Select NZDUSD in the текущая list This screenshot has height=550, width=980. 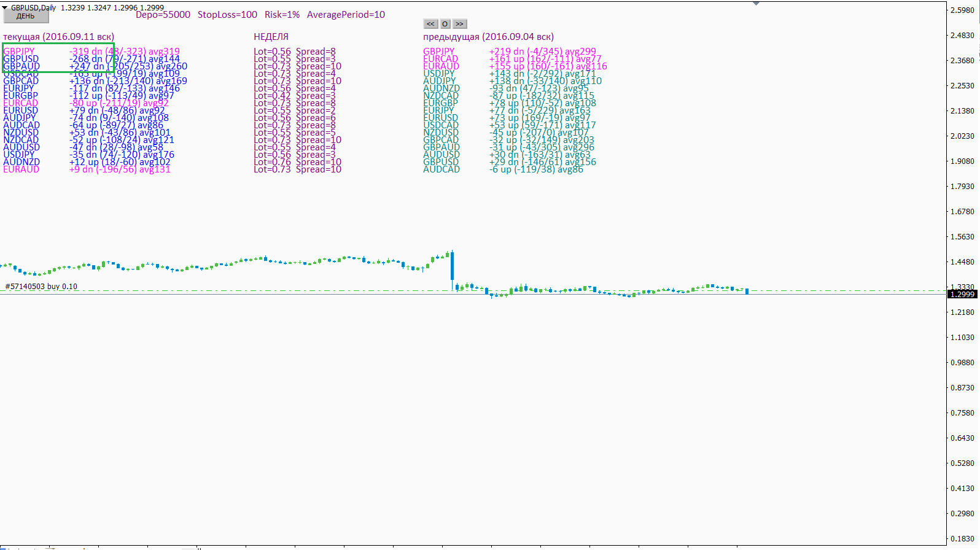point(21,133)
